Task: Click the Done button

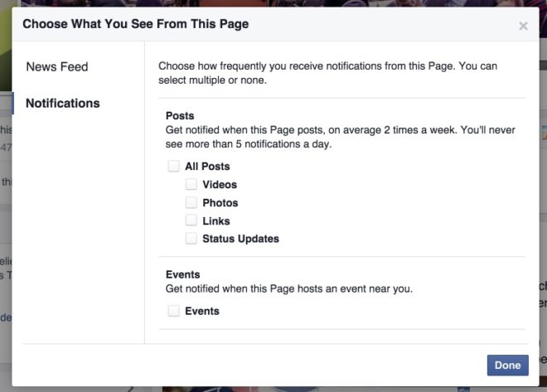Action: (507, 365)
